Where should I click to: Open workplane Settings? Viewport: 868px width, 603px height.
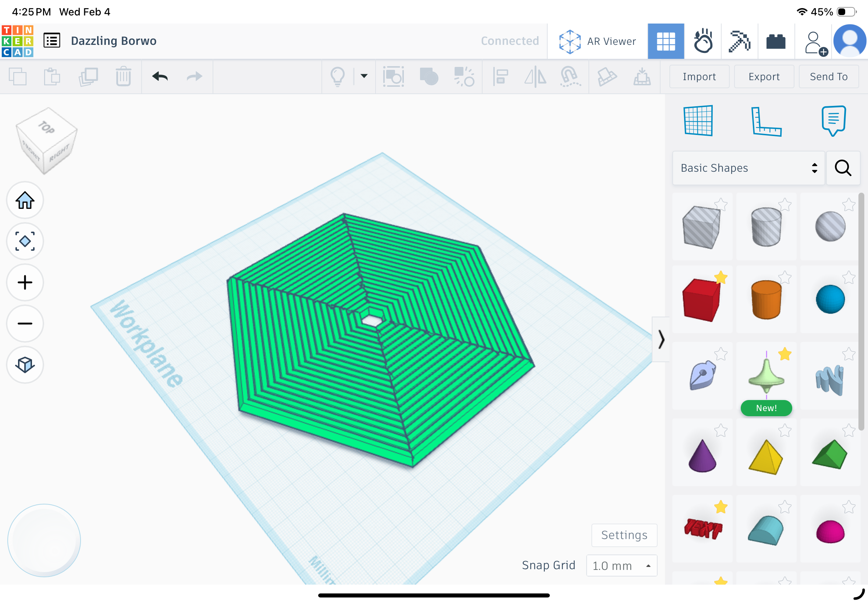[624, 535]
